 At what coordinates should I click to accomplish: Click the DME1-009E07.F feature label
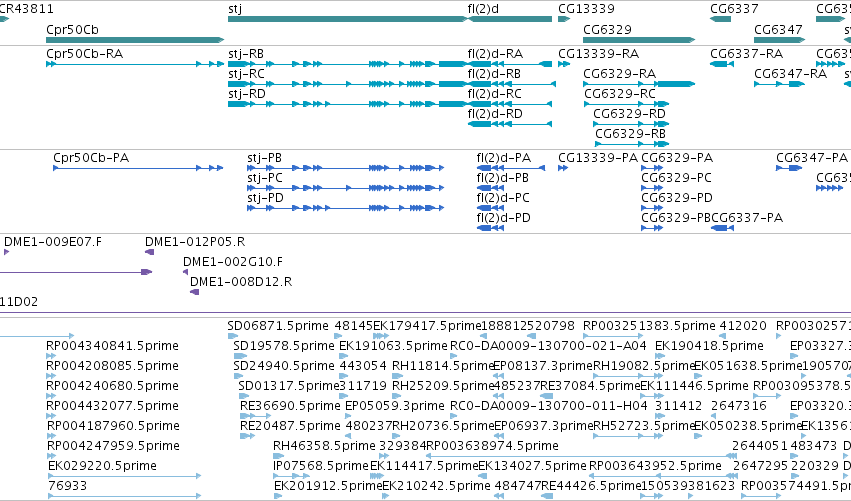[53, 242]
